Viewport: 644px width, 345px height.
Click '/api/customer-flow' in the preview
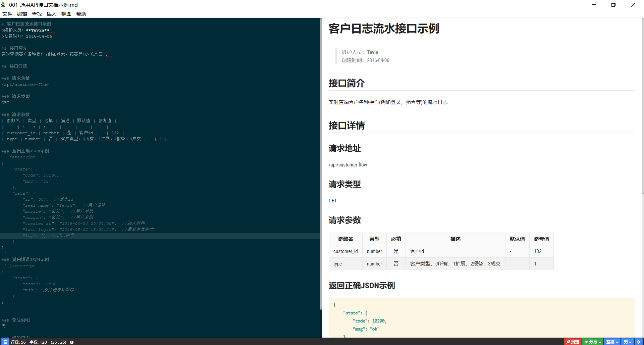click(348, 165)
